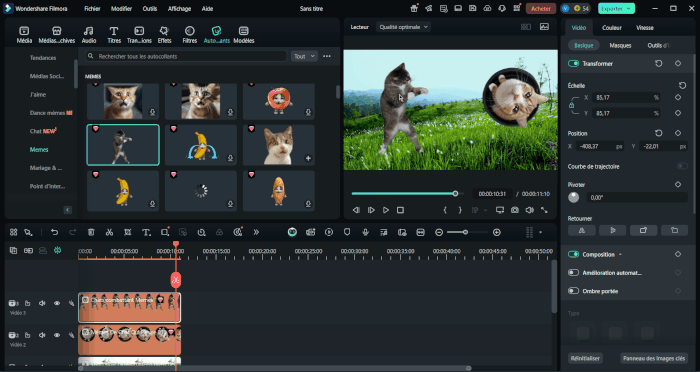This screenshot has width=700, height=372.
Task: Mute the Vidéo 2 track
Action: (x=42, y=335)
